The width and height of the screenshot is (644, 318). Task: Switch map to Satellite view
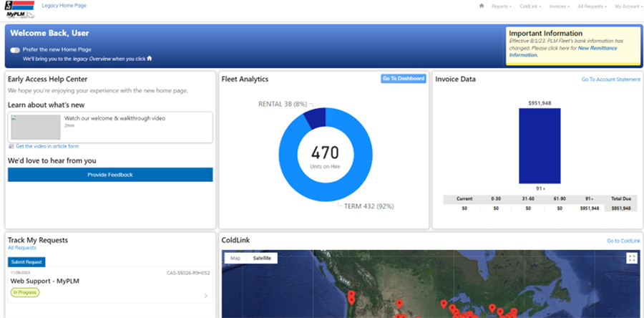pos(262,258)
